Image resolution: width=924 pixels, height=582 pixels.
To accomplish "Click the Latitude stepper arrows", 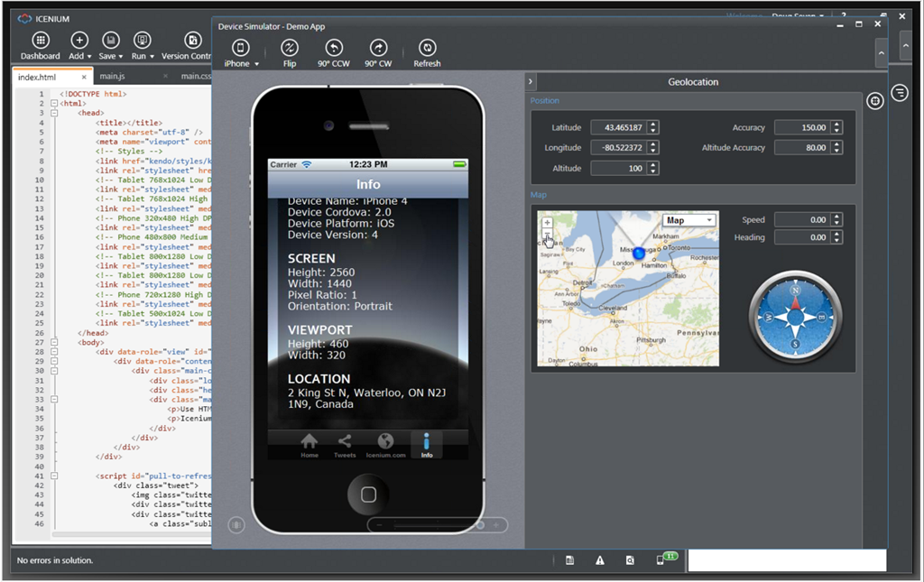I will tap(653, 127).
